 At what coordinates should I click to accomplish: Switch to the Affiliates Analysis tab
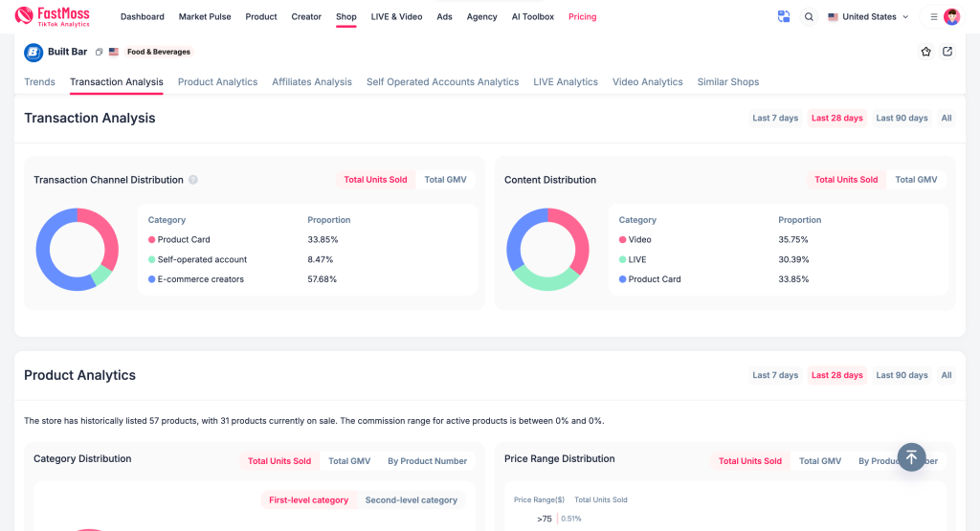pyautogui.click(x=312, y=82)
